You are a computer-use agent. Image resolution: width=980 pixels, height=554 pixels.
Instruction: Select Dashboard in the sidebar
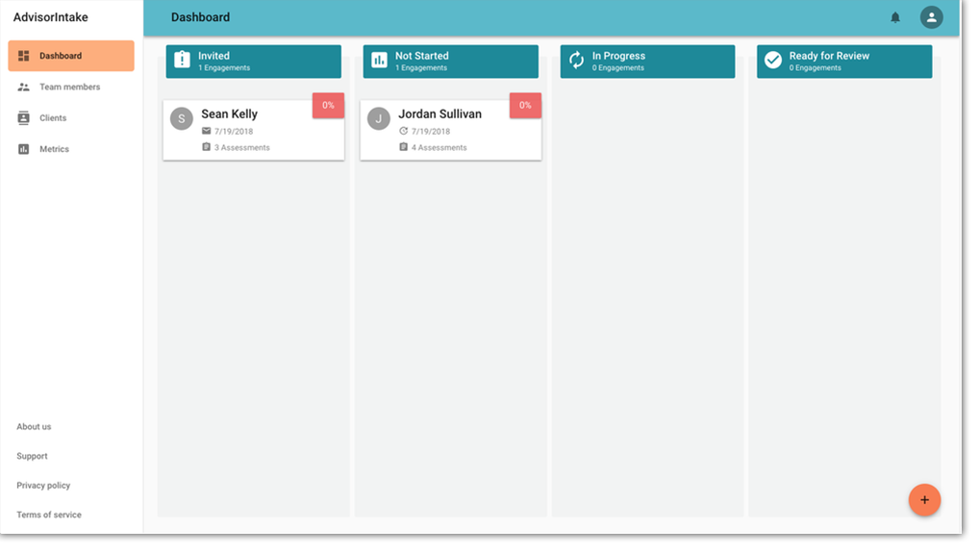(71, 56)
